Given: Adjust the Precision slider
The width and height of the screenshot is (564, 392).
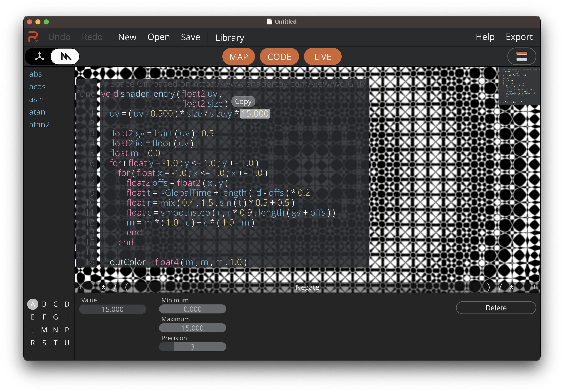Looking at the screenshot, I should [192, 347].
